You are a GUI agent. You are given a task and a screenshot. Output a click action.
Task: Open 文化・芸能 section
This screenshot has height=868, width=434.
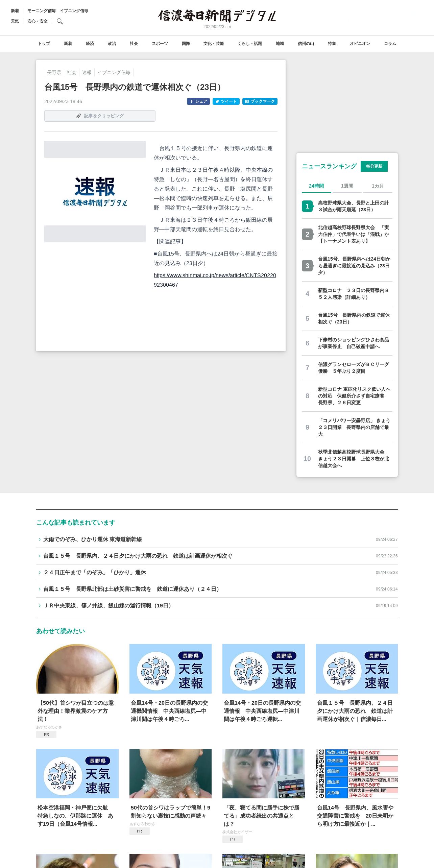(214, 44)
